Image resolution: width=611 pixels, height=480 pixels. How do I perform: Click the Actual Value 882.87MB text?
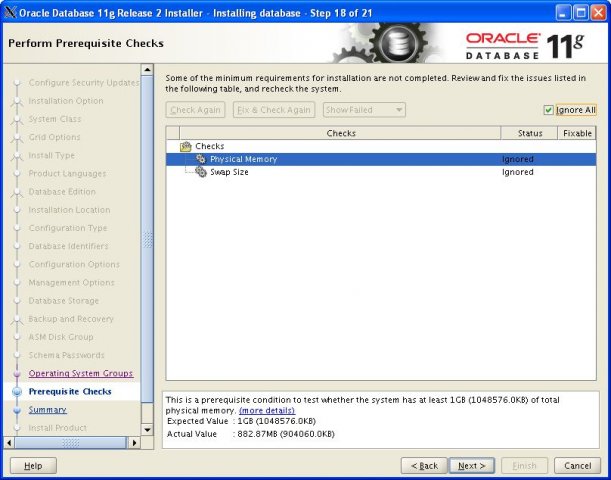(286, 434)
